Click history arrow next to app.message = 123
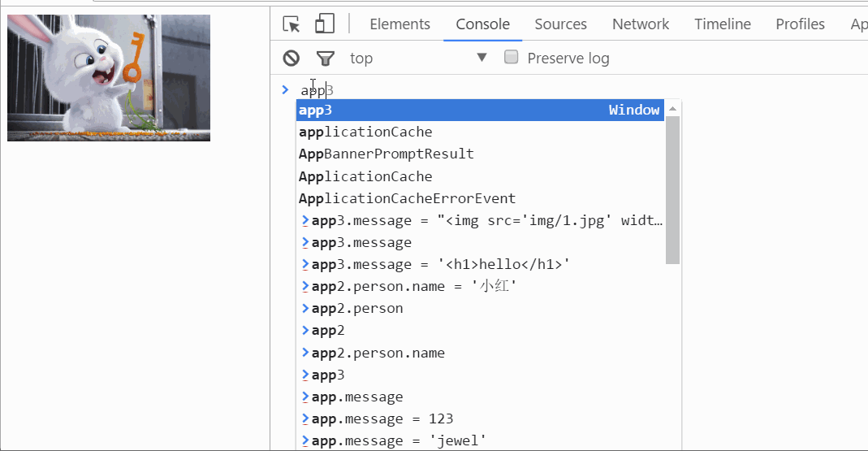 (x=305, y=419)
